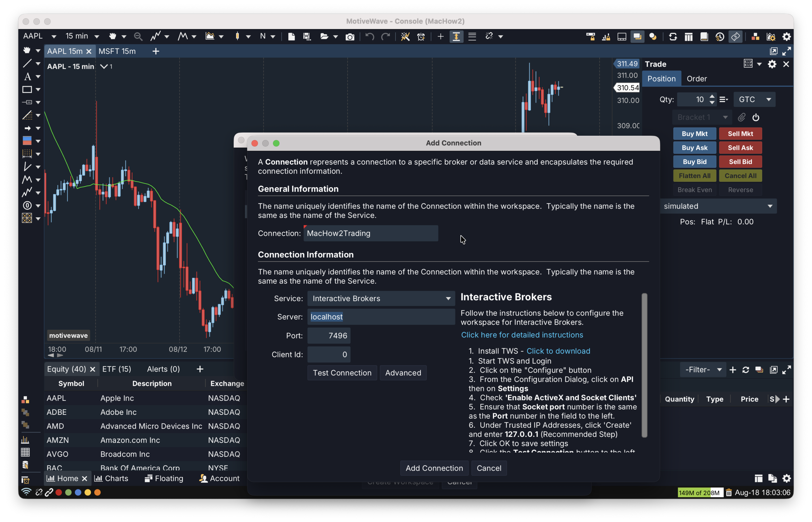Click the blue color dot in status bar

78,492
